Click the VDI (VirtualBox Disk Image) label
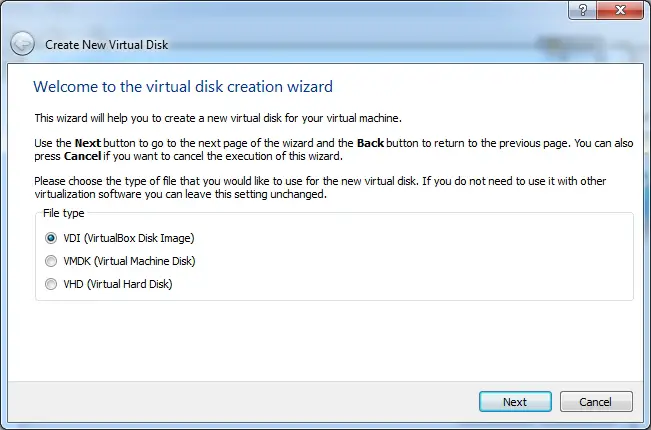 [x=129, y=238]
